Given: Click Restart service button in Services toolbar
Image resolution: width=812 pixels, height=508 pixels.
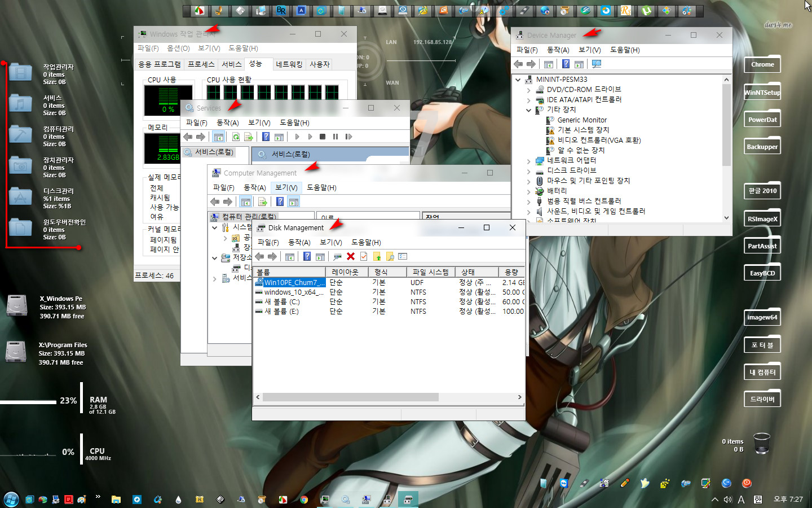Looking at the screenshot, I should [348, 137].
